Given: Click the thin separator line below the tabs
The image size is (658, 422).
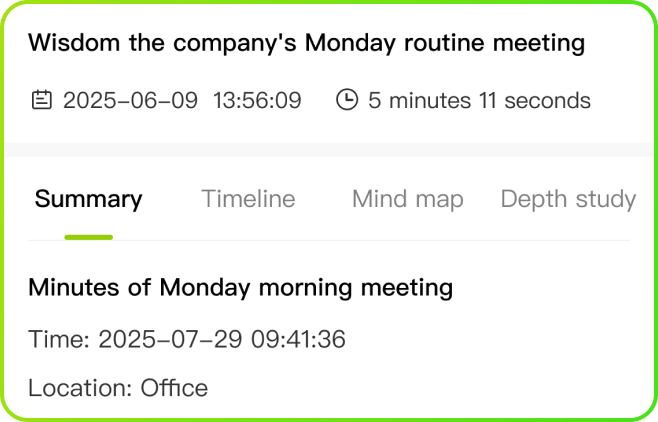Looking at the screenshot, I should (329, 241).
